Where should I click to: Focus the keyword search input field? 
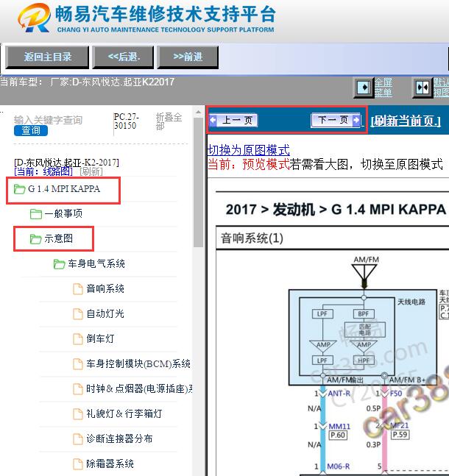(x=48, y=120)
